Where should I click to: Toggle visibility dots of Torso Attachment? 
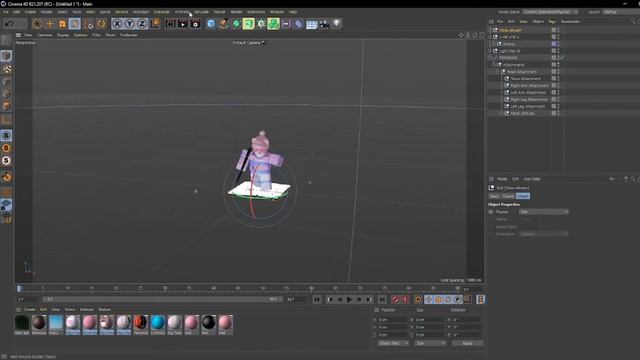tap(558, 78)
